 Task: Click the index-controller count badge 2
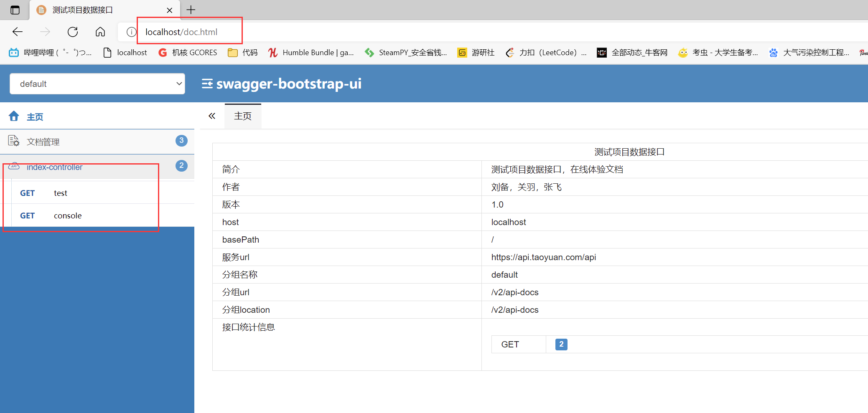tap(181, 166)
